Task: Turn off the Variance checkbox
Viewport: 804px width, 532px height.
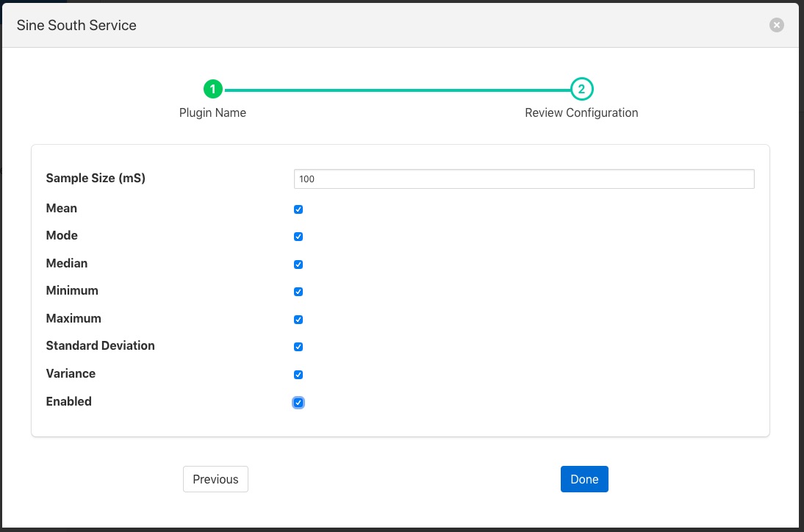Action: click(298, 375)
